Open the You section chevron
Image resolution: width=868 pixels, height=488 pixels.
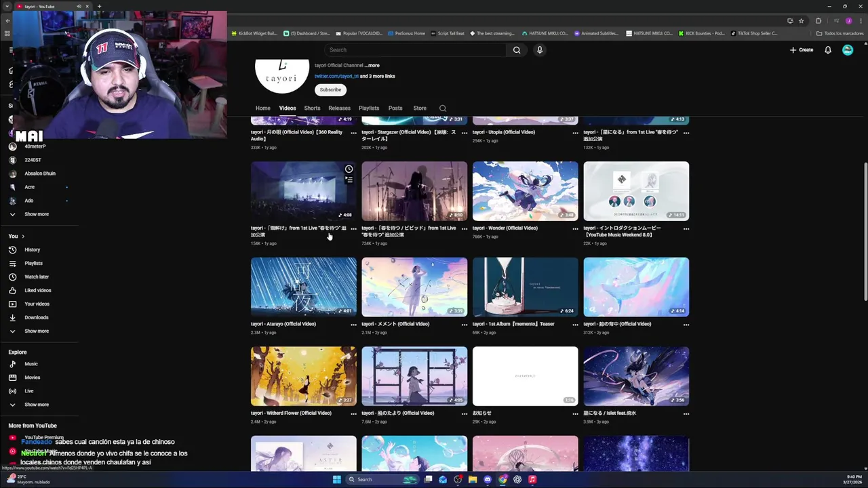click(x=23, y=237)
